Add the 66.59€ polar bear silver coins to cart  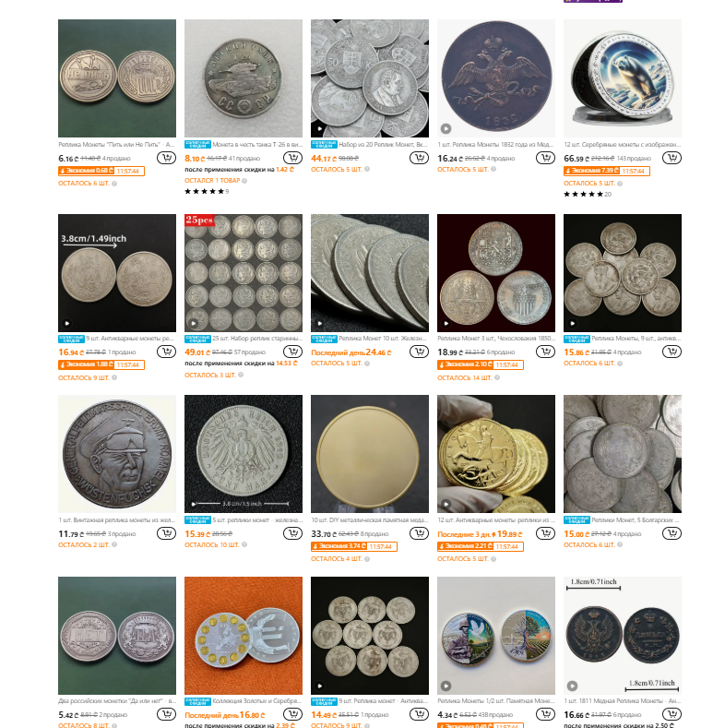click(x=672, y=159)
